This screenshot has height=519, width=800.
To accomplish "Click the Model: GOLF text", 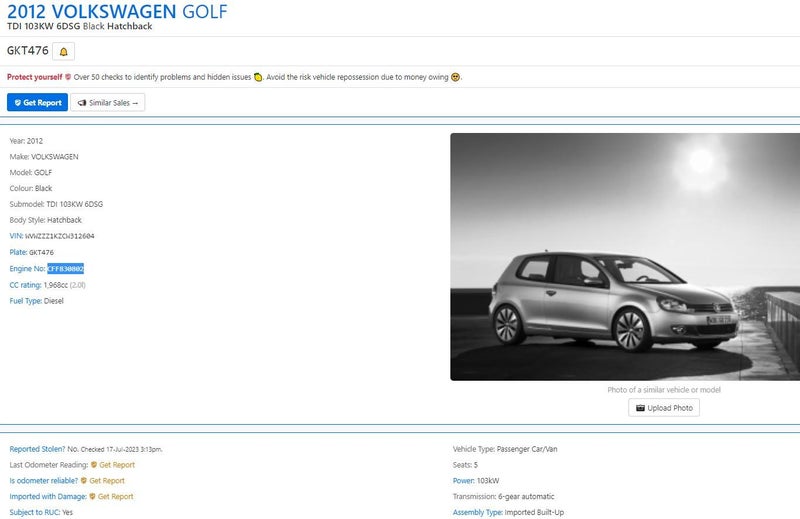I will click(x=31, y=172).
